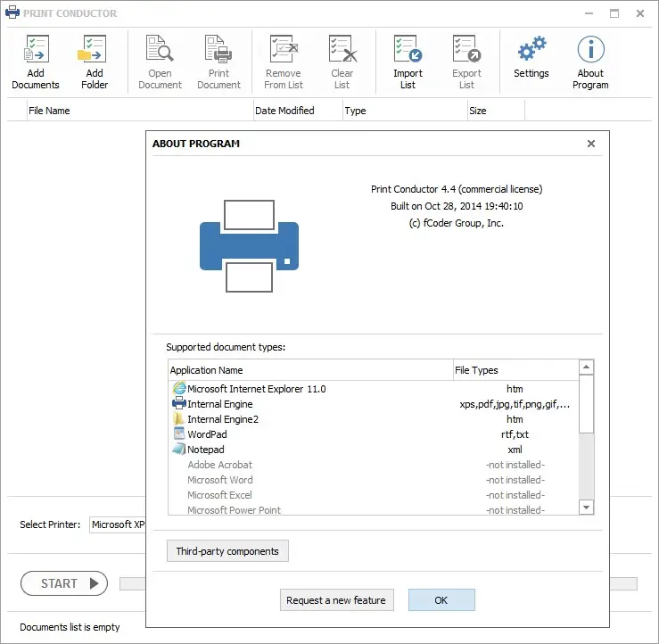Click the document types scrollbar thumb
The image size is (659, 644).
[586, 404]
